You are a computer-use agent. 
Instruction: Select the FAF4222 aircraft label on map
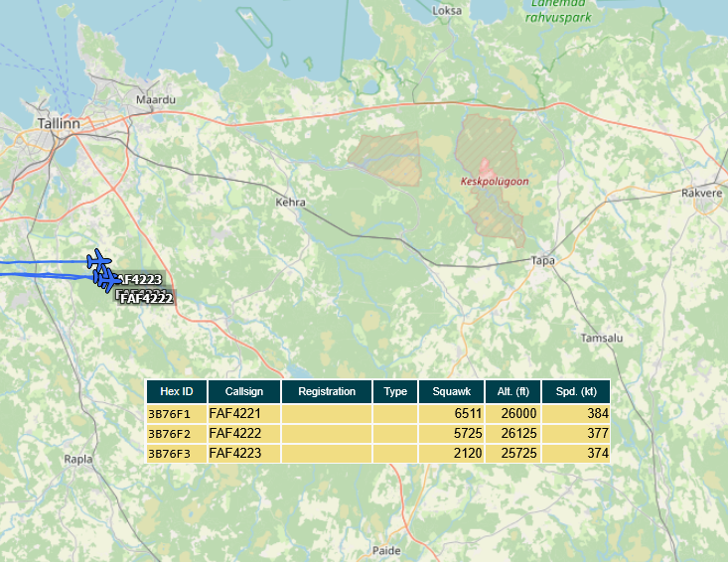click(146, 298)
